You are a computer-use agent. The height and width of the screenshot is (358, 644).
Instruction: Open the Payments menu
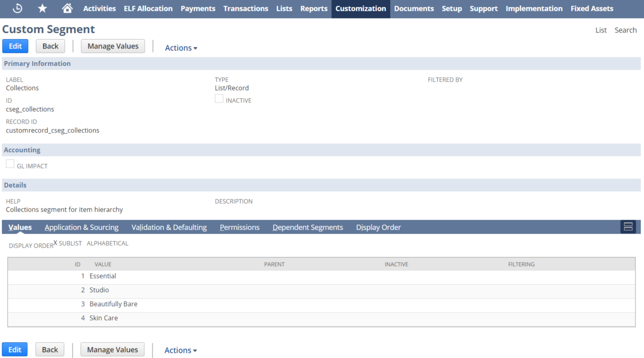point(198,8)
